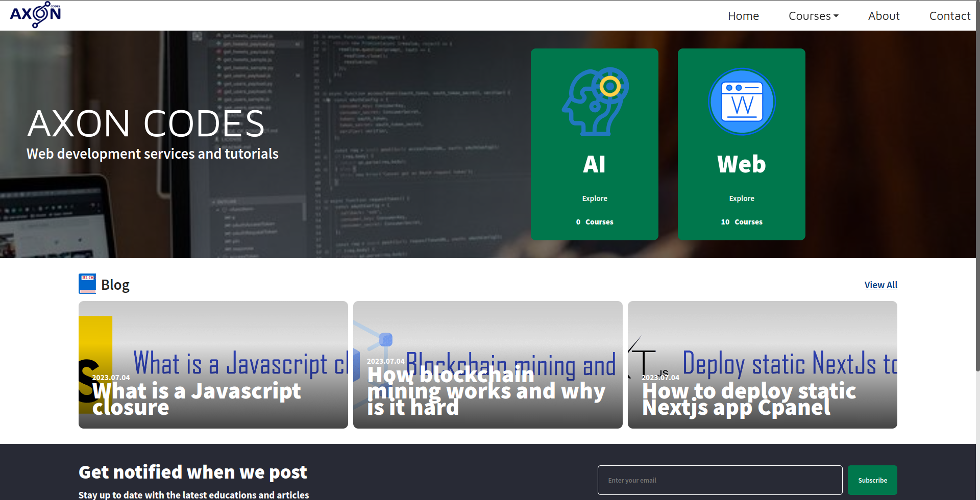Click the Blog section icon
The height and width of the screenshot is (500, 980).
click(x=87, y=284)
